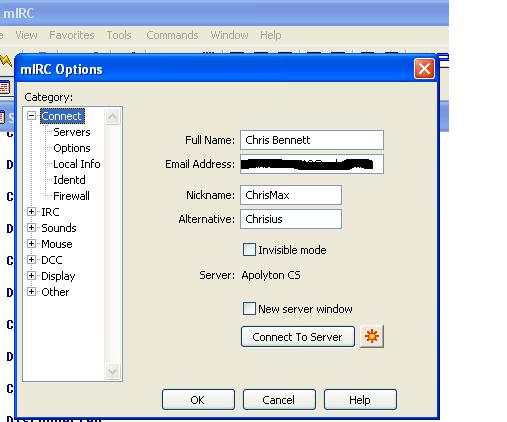The width and height of the screenshot is (507, 422).
Task: Expand the Other category
Action: coord(31,292)
